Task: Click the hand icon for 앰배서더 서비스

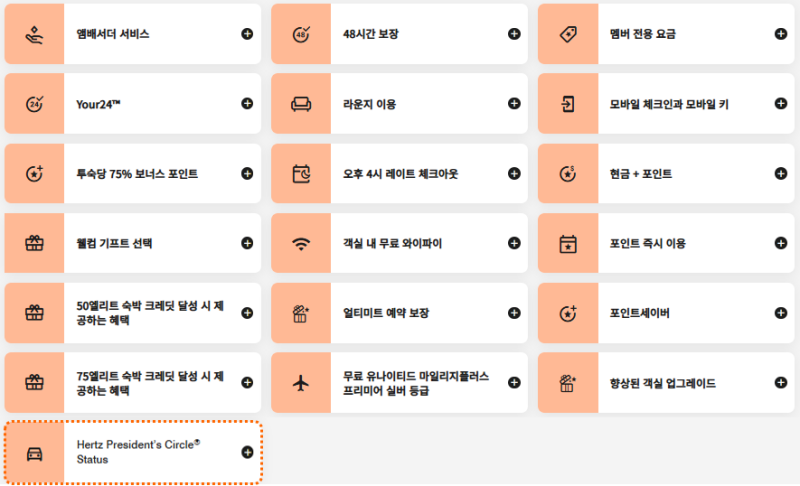Action: pos(34,35)
